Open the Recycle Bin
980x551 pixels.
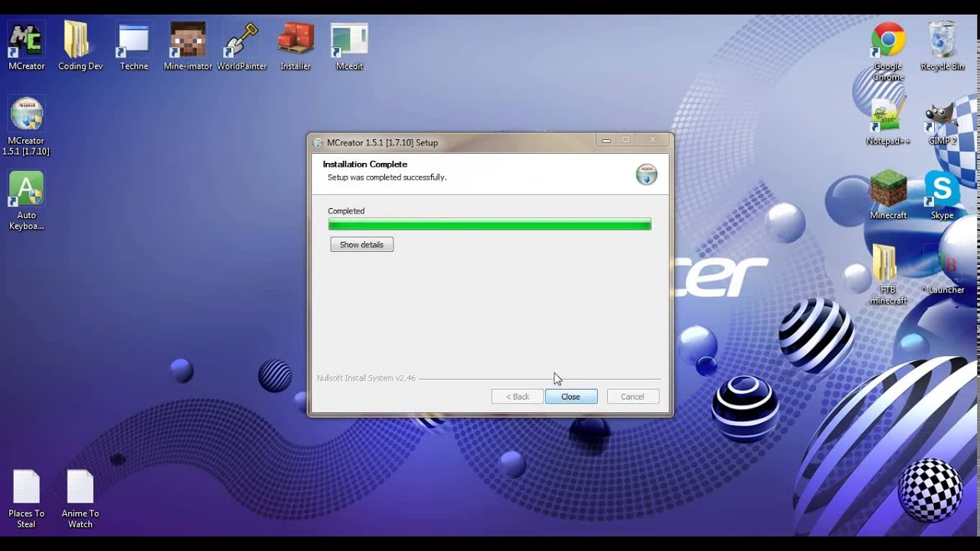pyautogui.click(x=942, y=46)
